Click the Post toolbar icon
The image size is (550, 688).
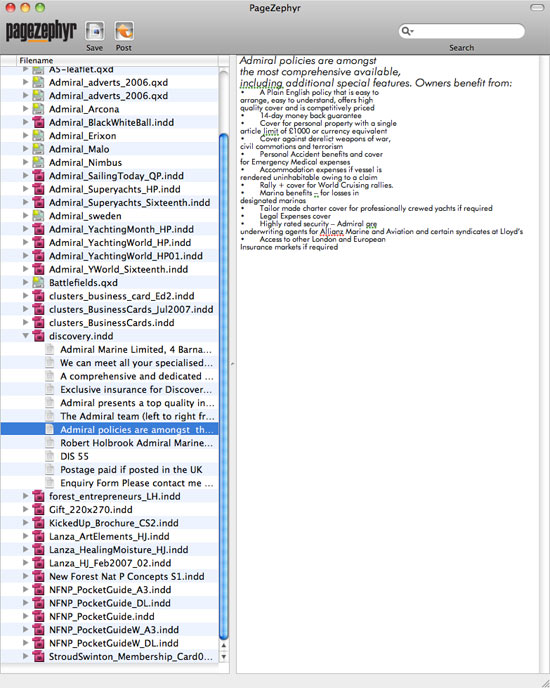point(124,31)
